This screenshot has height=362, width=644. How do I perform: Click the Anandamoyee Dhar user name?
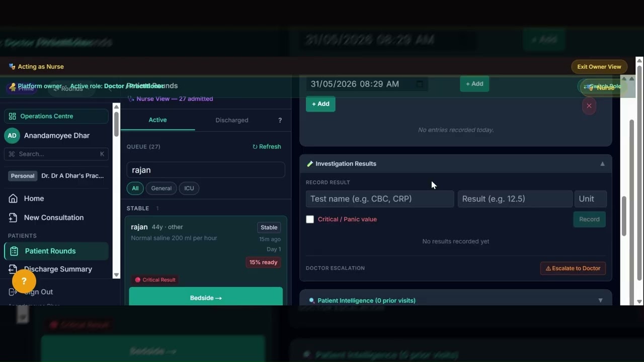coord(57,136)
